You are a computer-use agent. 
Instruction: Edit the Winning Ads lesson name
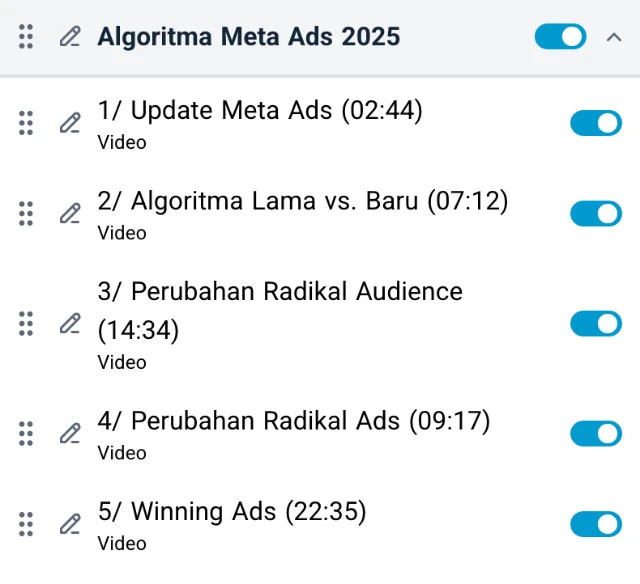coord(69,524)
